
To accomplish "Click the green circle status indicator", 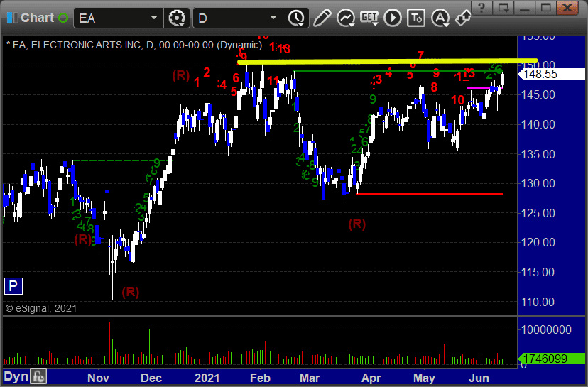I will [63, 18].
